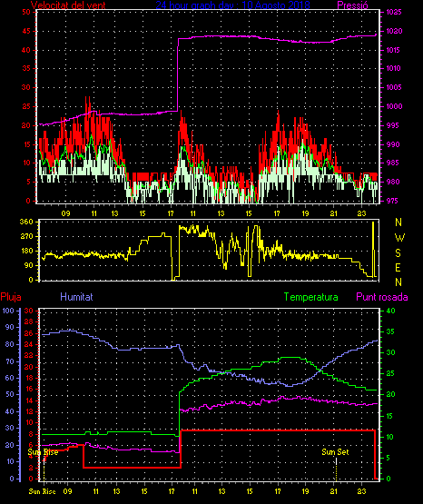Click blue humidity axis value 100
The image size is (423, 504).
[9, 311]
